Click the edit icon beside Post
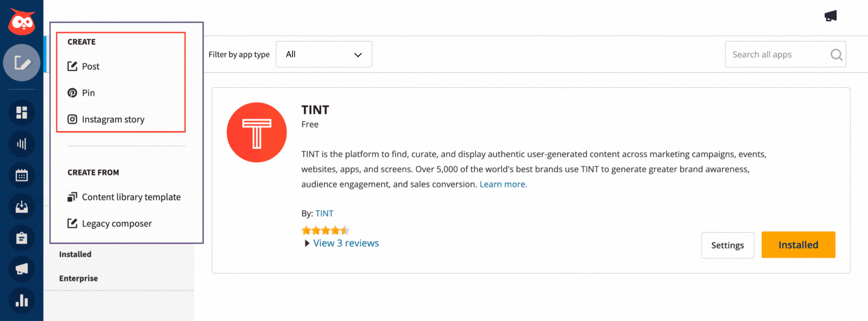This screenshot has height=321, width=868. click(72, 66)
